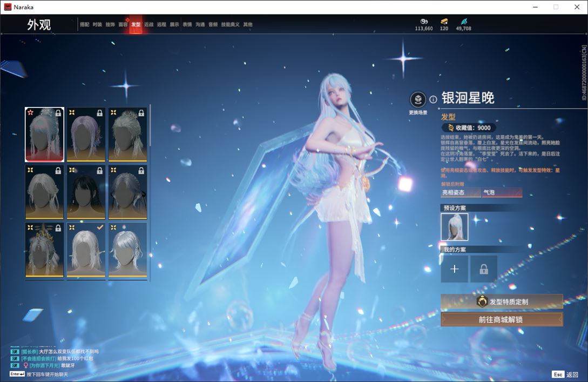Click player name 为你洒下月光 in chat

[45, 365]
